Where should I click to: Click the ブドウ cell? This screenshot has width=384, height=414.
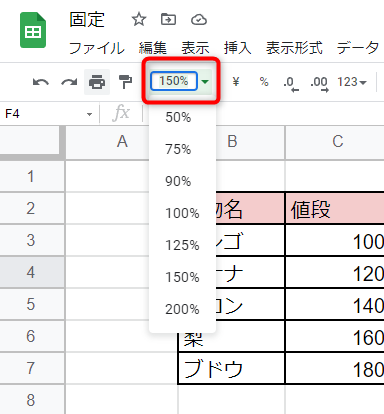232,368
